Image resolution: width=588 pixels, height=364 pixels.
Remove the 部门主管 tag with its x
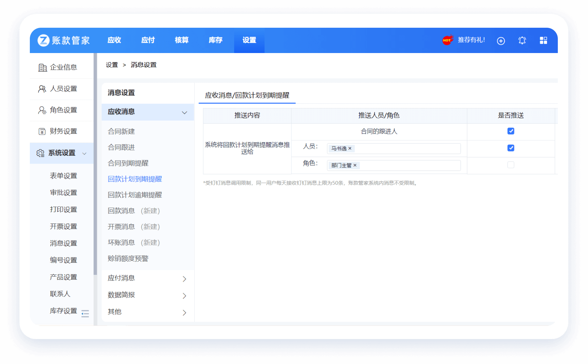(355, 165)
